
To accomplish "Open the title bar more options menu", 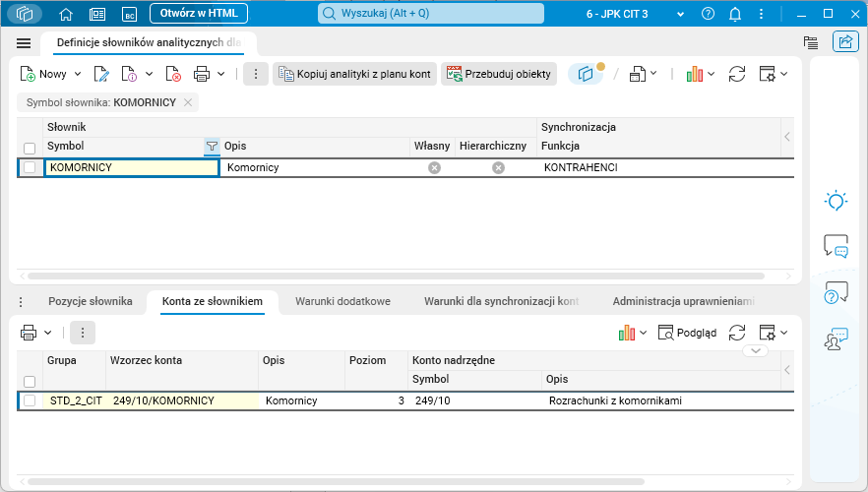I will (x=761, y=14).
